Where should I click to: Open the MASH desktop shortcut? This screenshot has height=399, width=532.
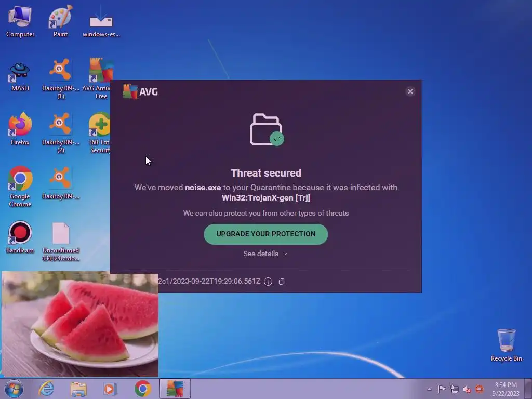(x=20, y=77)
